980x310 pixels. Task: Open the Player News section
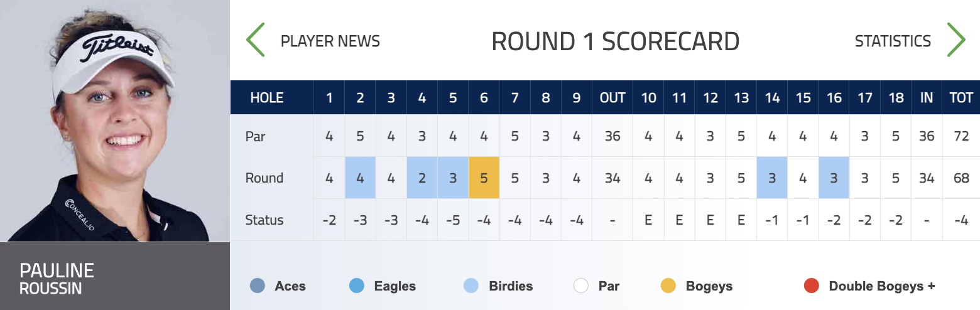point(330,41)
